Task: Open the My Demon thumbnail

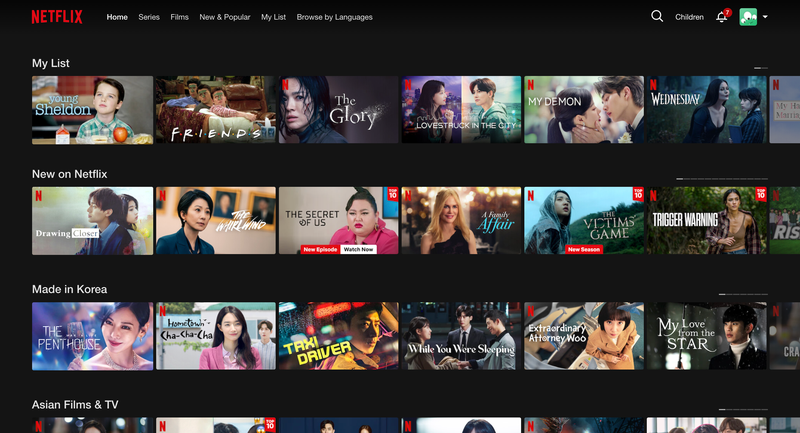Action: [x=584, y=110]
